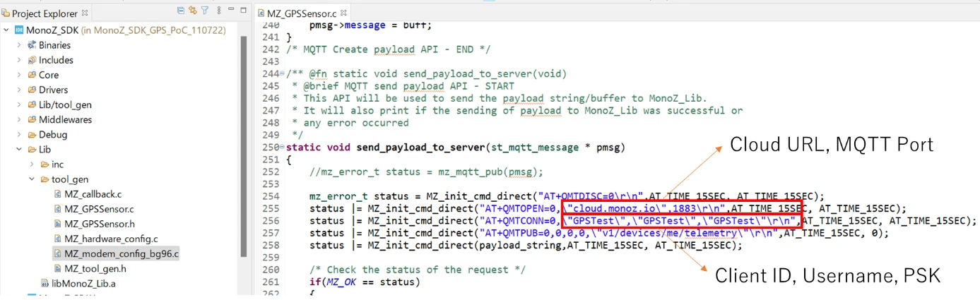Open the Project Explorer View Menu dots
Screen dimensions: 980x300
[x=218, y=11]
